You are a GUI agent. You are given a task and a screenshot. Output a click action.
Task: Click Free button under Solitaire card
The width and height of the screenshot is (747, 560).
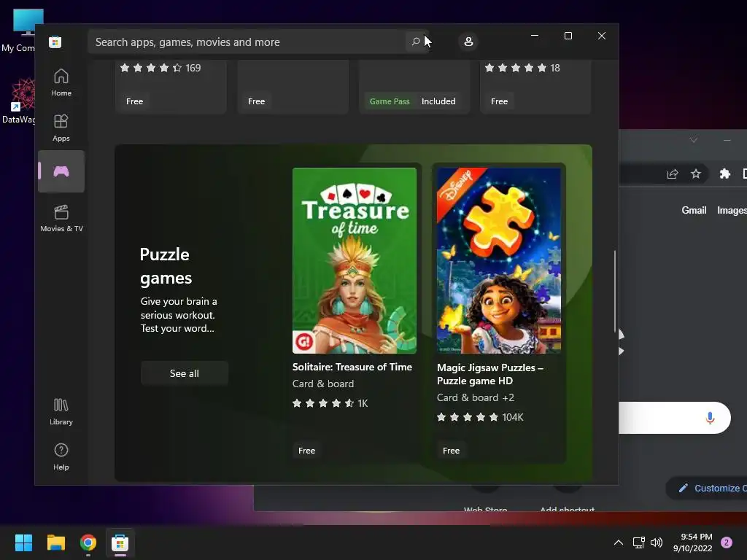(307, 451)
